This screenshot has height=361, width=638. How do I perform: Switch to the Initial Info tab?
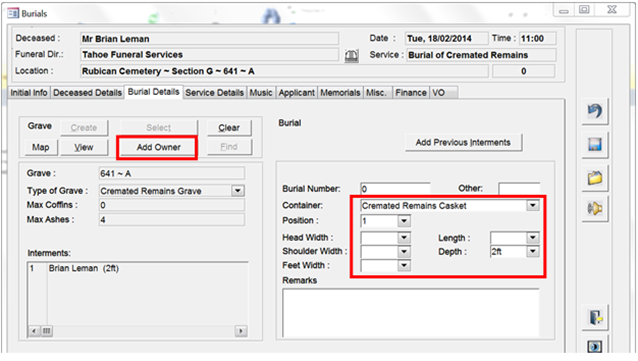click(x=29, y=93)
